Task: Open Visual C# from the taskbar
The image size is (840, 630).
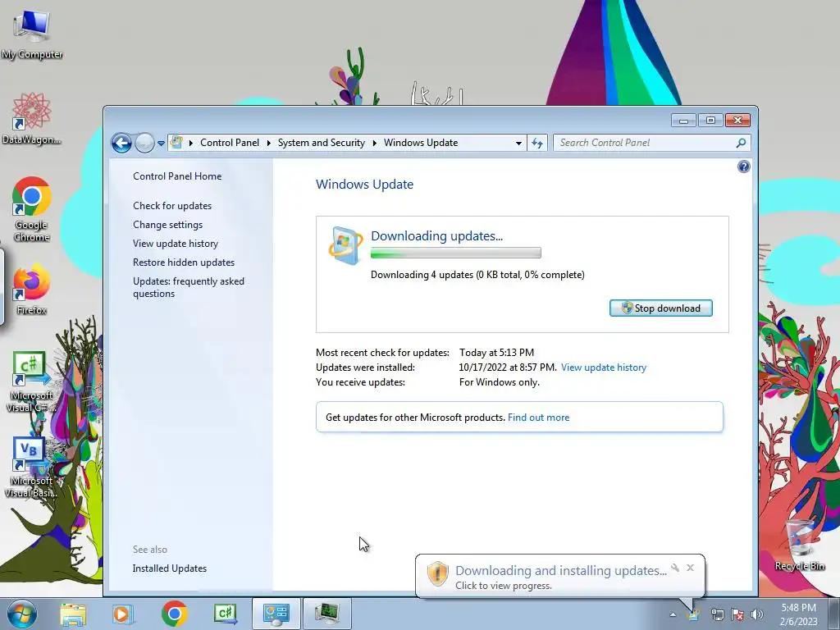Action: [225, 614]
